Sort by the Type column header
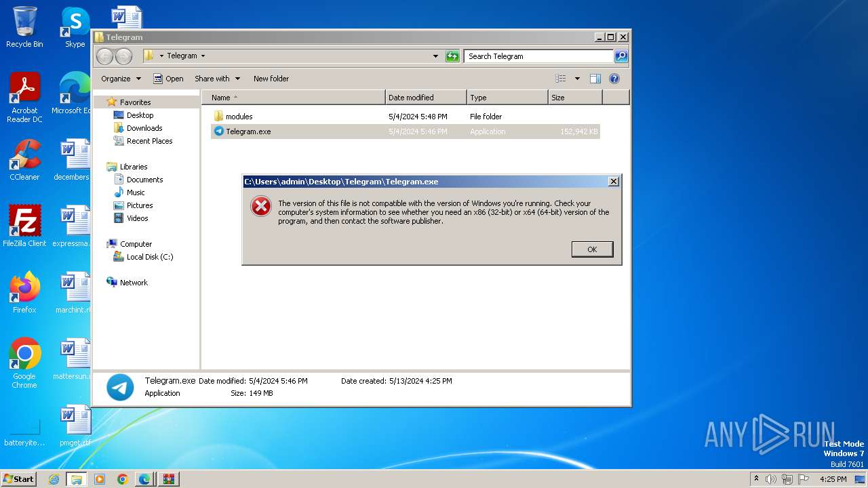 tap(507, 98)
